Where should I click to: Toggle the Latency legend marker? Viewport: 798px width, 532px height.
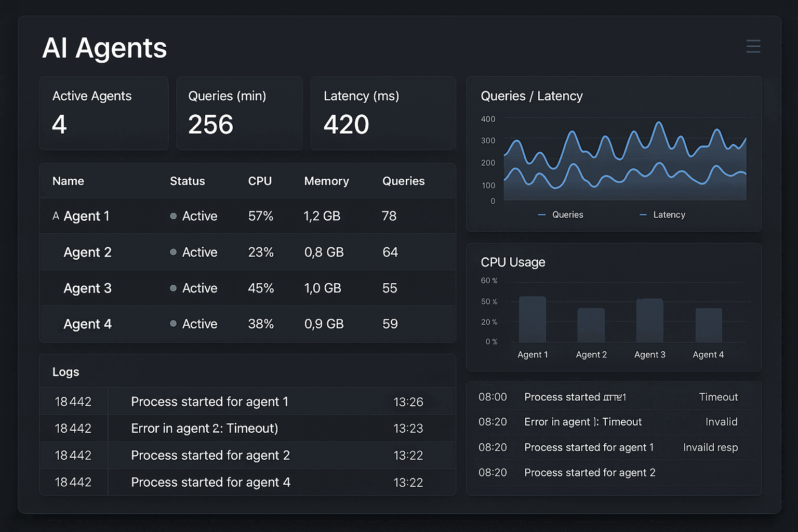[643, 215]
